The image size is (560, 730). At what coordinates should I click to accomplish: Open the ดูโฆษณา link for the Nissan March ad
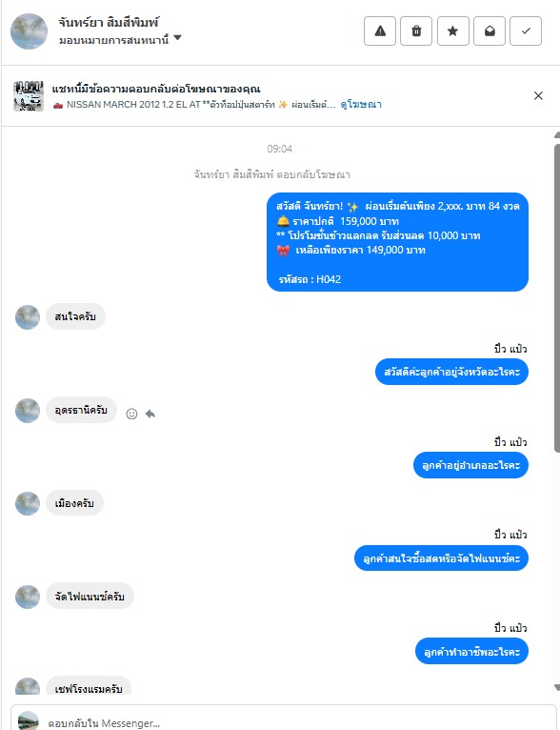tap(361, 104)
